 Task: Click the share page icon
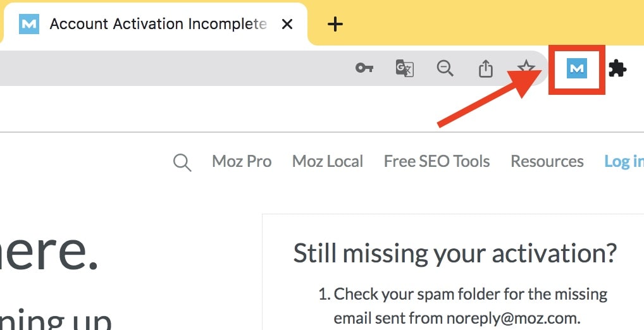(x=485, y=68)
